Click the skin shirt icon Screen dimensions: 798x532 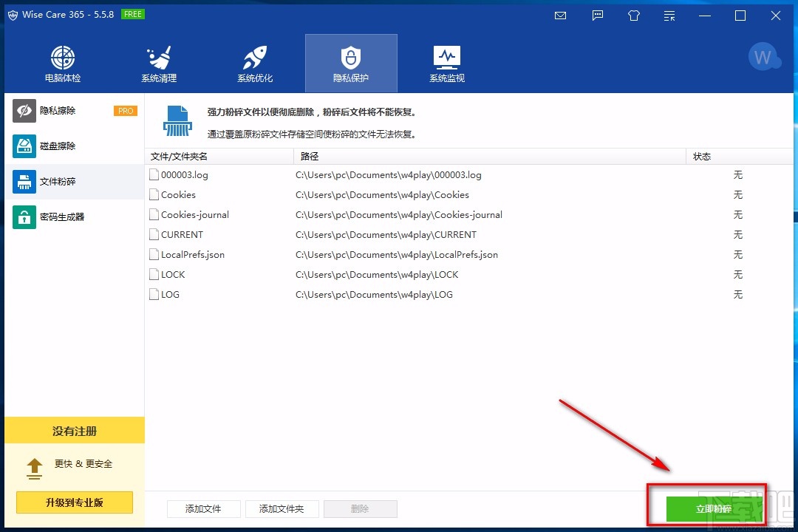pos(634,16)
